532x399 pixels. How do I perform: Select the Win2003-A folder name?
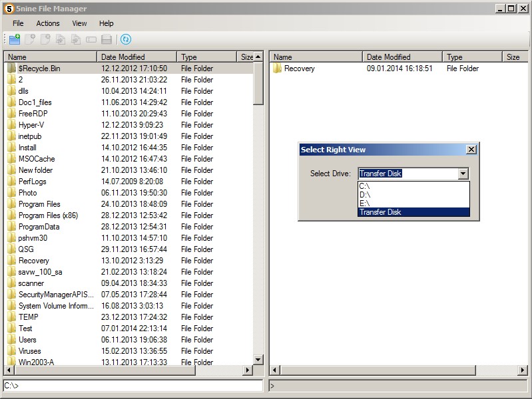tap(37, 362)
